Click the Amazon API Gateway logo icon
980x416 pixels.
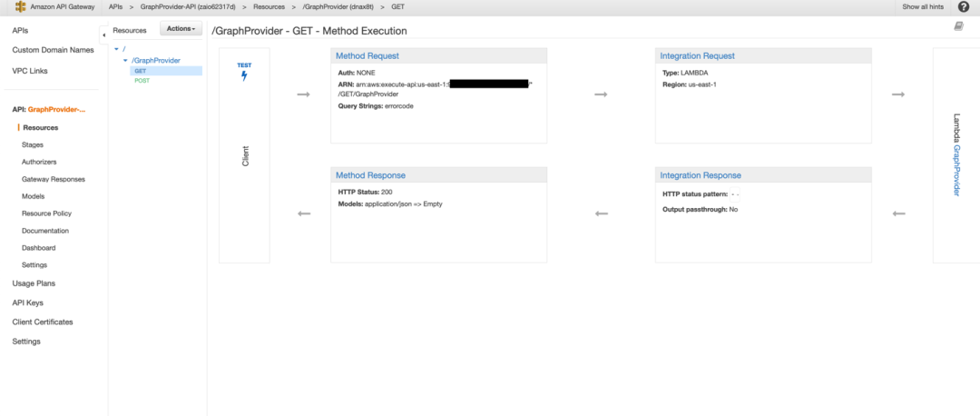click(x=19, y=7)
